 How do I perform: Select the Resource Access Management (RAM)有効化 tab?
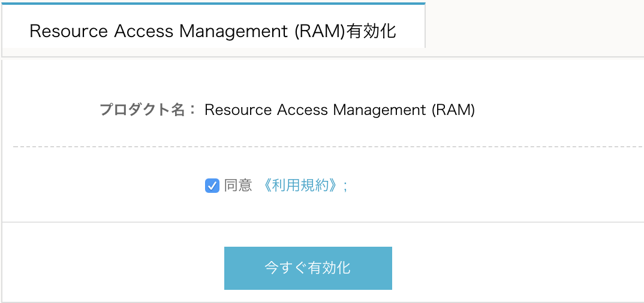(x=213, y=27)
